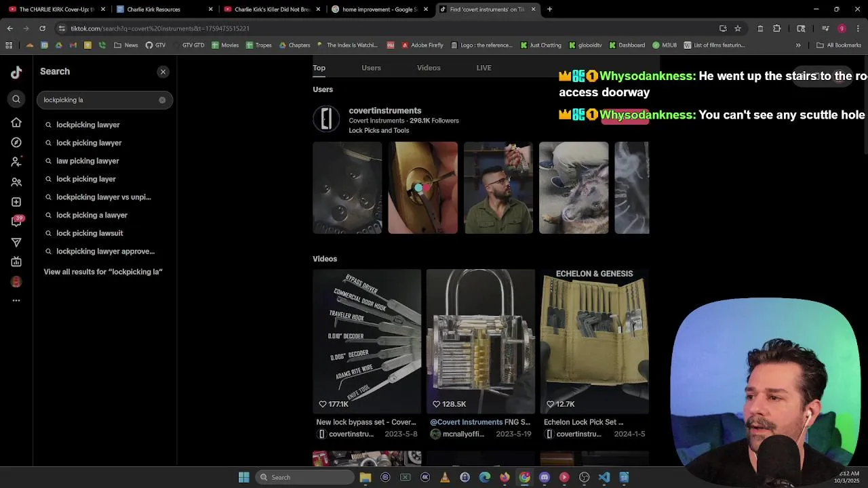
Task: Select suggestion 'lockpicking lawyer approve...'
Action: click(105, 251)
